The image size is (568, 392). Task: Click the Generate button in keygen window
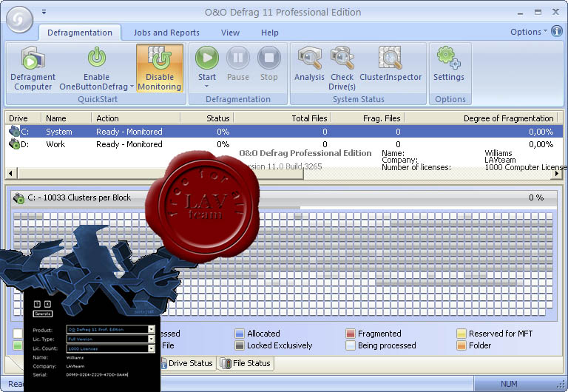pyautogui.click(x=43, y=314)
